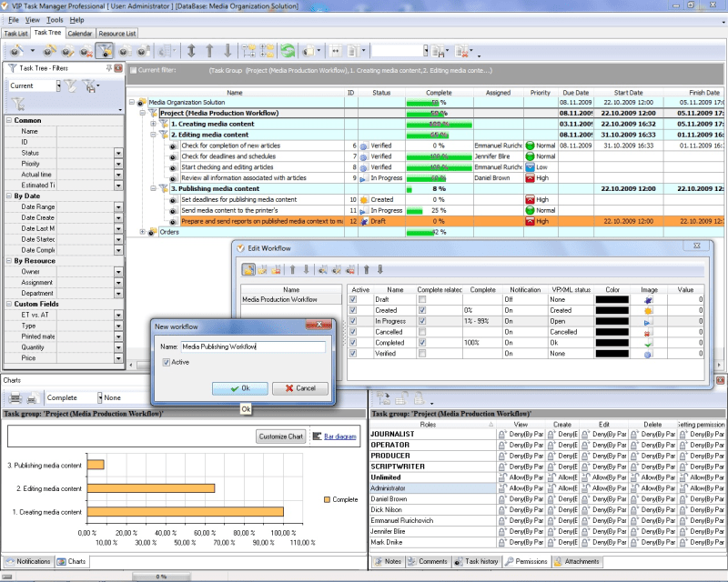Image resolution: width=728 pixels, height=582 pixels.
Task: Select the Add New Workflow icon
Action: point(248,267)
